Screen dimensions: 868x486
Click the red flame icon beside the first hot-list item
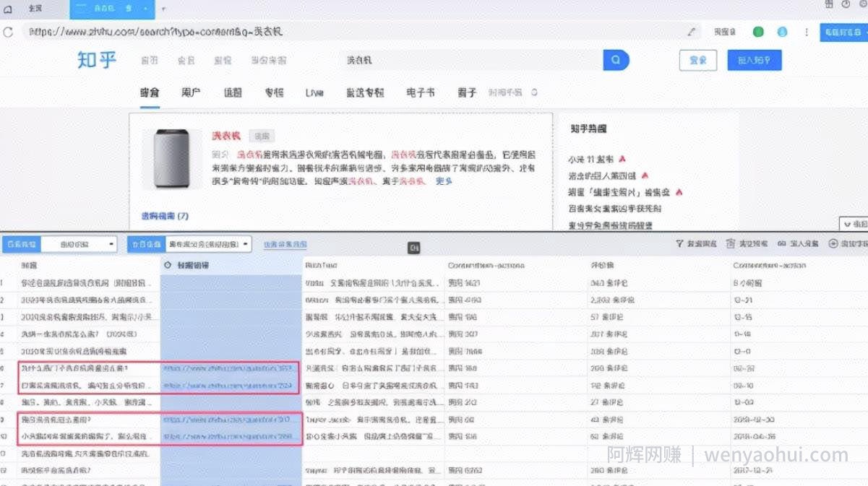pyautogui.click(x=622, y=159)
